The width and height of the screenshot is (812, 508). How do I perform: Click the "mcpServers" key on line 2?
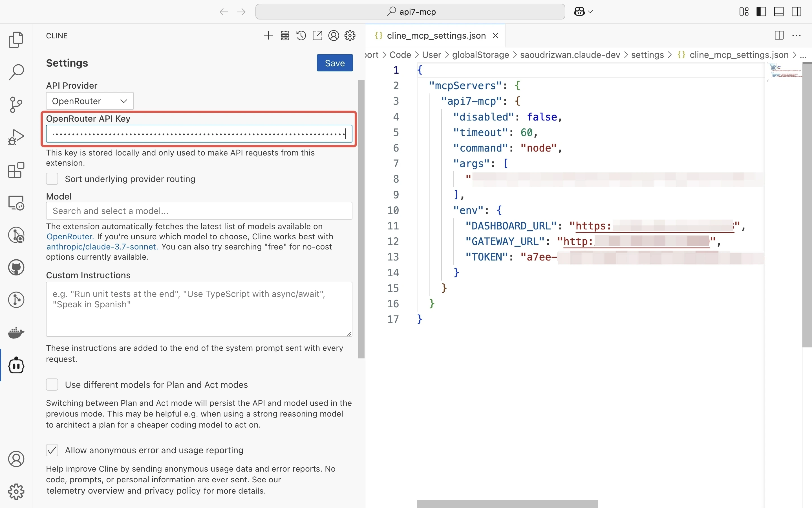click(x=465, y=86)
